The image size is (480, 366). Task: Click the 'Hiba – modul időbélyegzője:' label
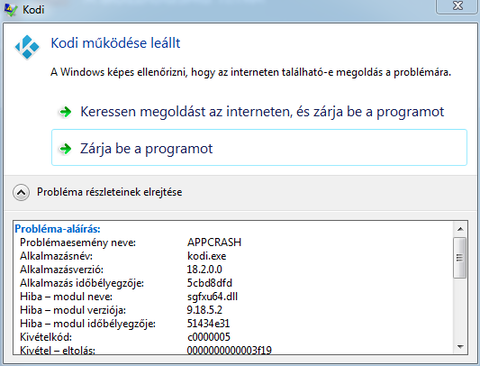pos(88,324)
